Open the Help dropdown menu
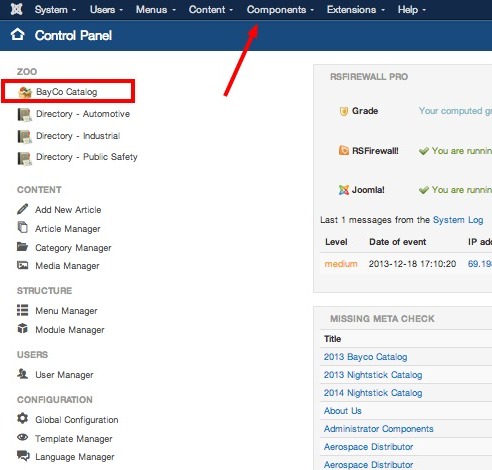Image resolution: width=492 pixels, height=470 pixels. click(412, 10)
